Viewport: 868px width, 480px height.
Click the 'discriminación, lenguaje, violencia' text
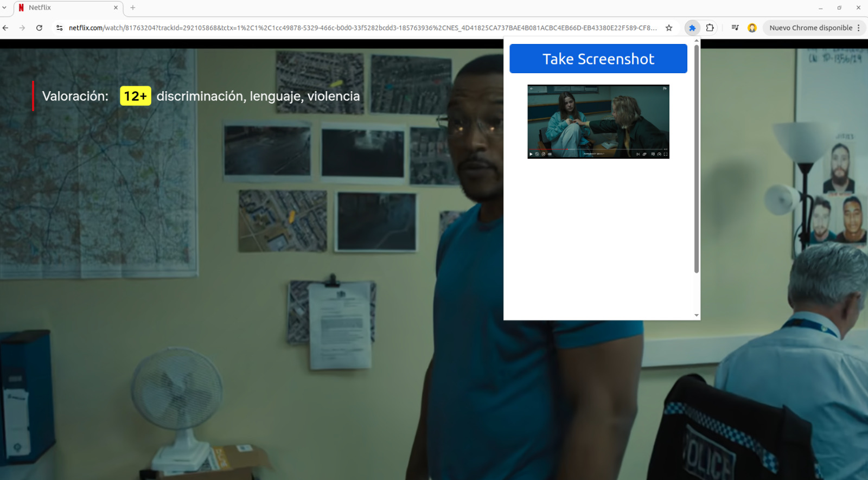258,96
